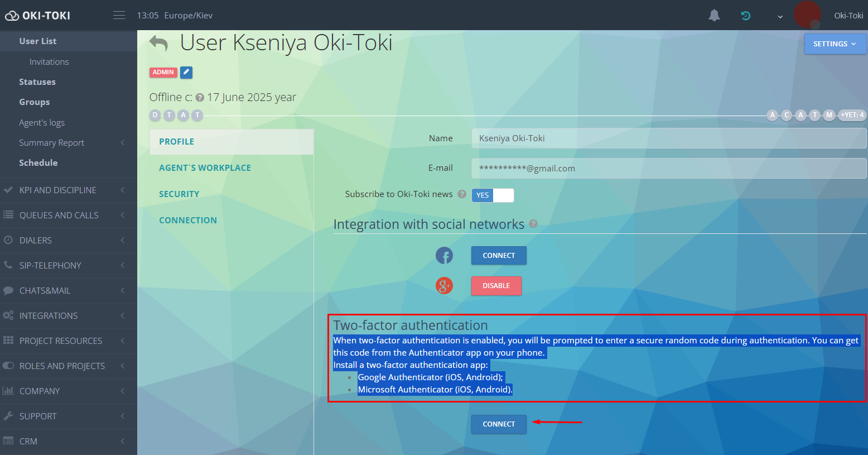Click the C project badge
Image resolution: width=868 pixels, height=455 pixels.
pos(787,115)
